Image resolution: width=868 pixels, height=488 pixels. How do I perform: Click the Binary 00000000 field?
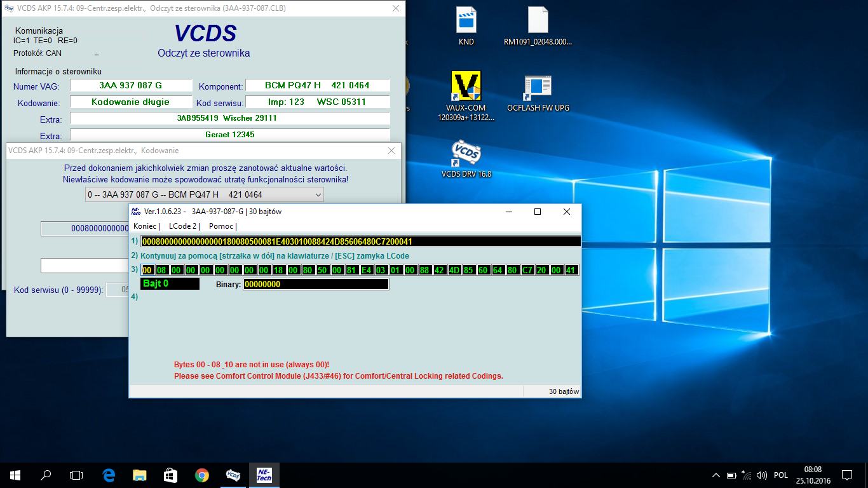(x=316, y=284)
